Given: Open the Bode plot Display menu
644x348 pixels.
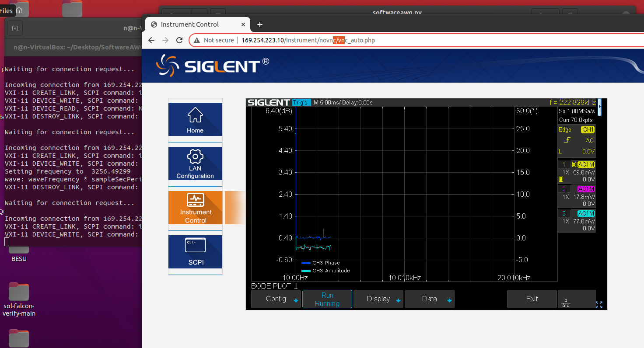Looking at the screenshot, I should [378, 299].
